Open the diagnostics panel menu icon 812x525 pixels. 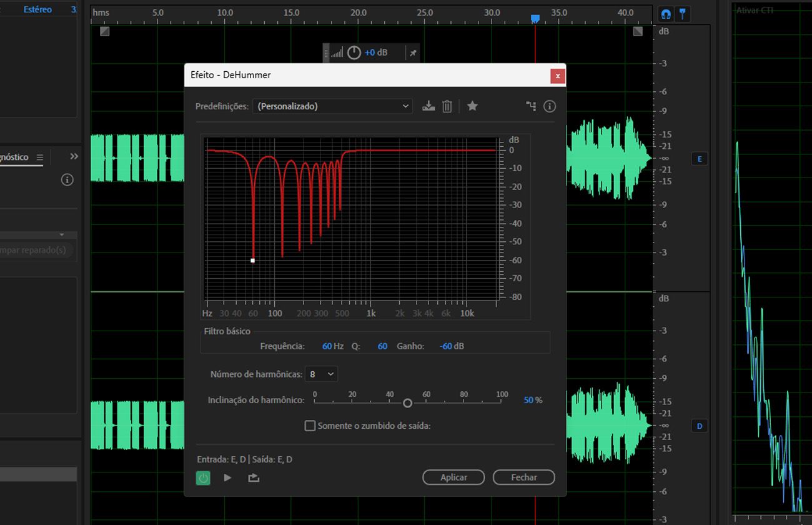40,157
